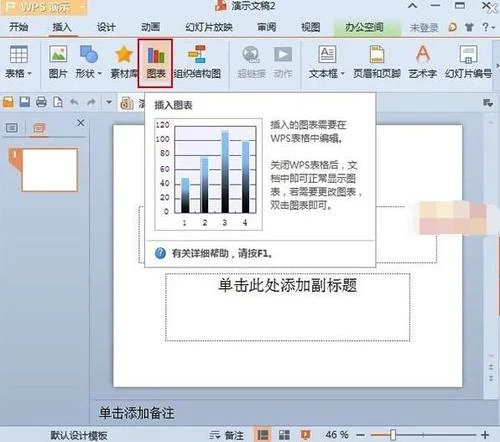This screenshot has width=500, height=442.
Task: Click the blue help icon in tooltip
Action: (160, 253)
